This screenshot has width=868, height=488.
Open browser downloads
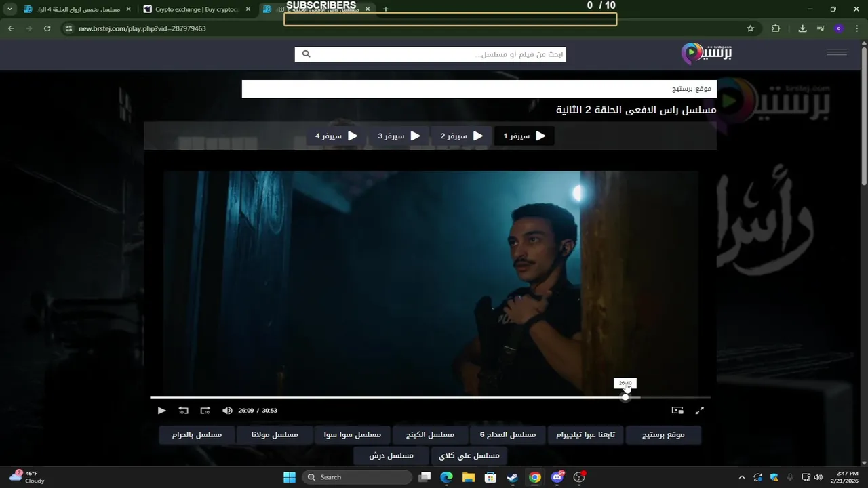[802, 28]
